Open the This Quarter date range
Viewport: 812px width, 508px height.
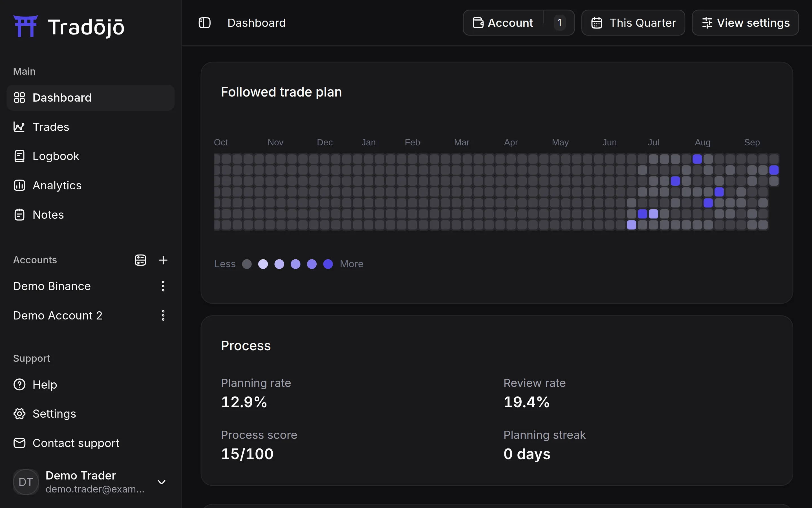tap(633, 23)
